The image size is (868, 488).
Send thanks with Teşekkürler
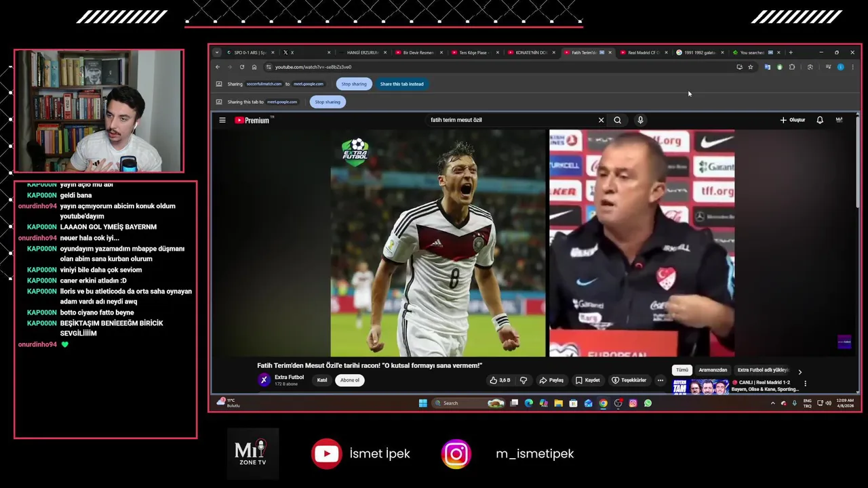click(629, 380)
